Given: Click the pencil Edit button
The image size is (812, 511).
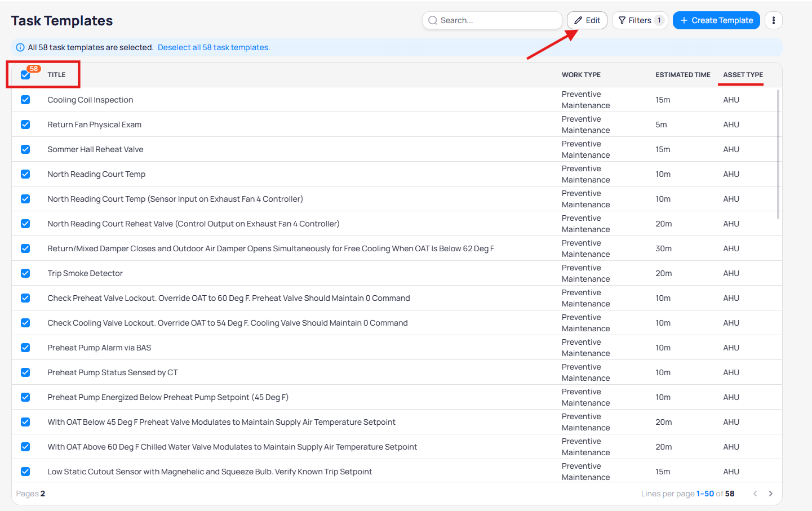Looking at the screenshot, I should pyautogui.click(x=587, y=20).
